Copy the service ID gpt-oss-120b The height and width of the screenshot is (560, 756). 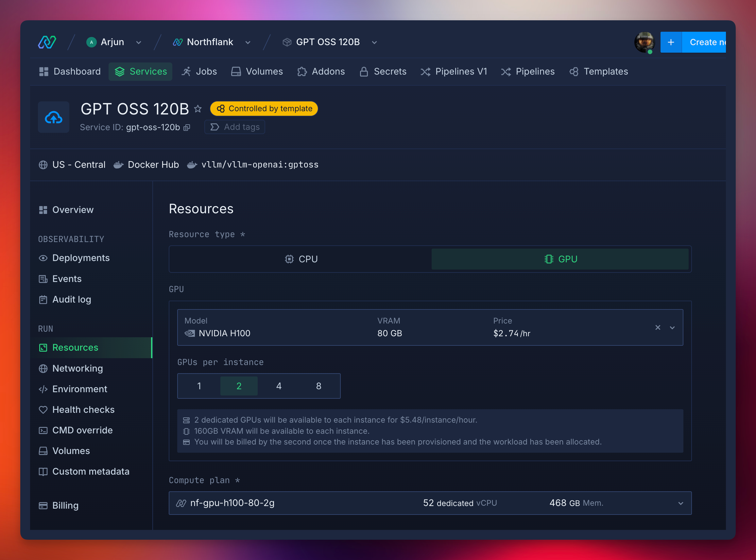pos(187,128)
